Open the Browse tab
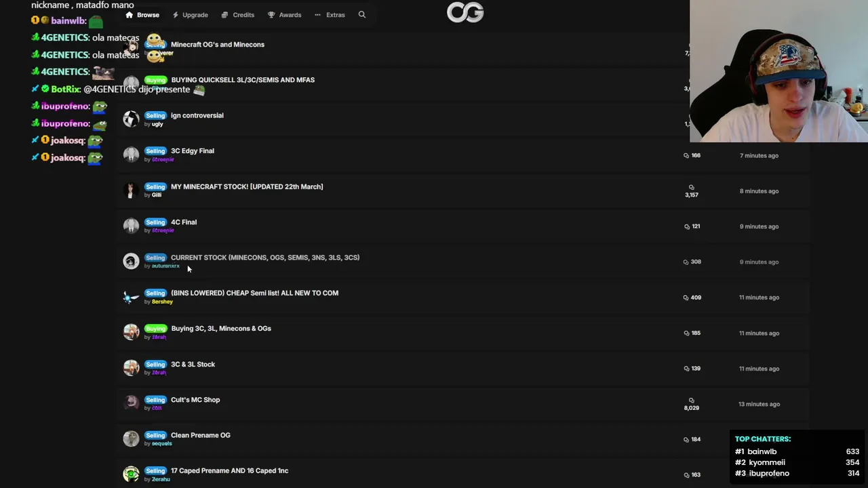Screen dimensions: 868x488 pyautogui.click(x=142, y=15)
